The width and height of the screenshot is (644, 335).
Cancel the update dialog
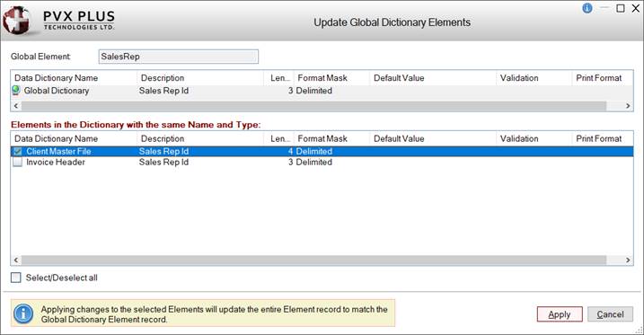610,314
